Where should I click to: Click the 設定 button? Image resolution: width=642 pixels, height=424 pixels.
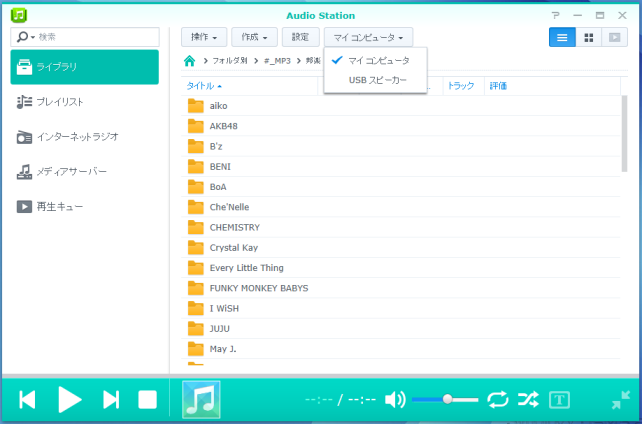(301, 37)
